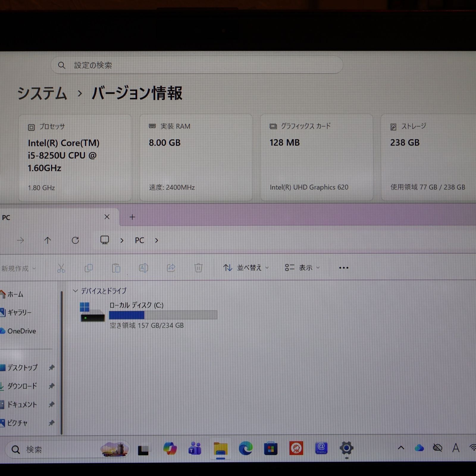This screenshot has width=476, height=476.
Task: Click the pin icon beside ダウンロード
Action: [51, 386]
